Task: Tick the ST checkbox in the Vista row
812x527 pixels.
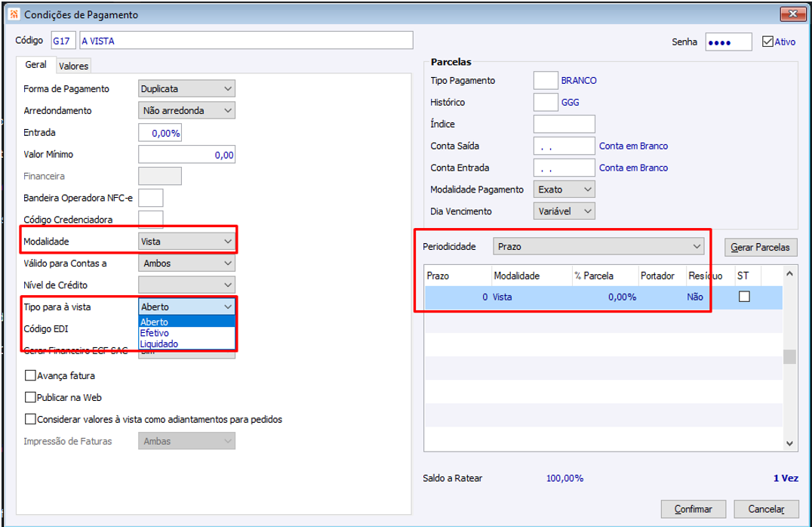Action: tap(744, 297)
